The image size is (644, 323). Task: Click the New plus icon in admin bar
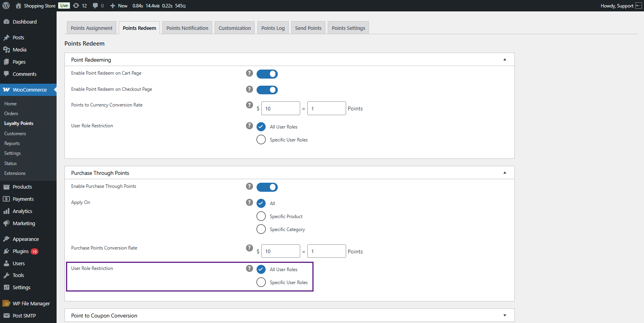[113, 6]
